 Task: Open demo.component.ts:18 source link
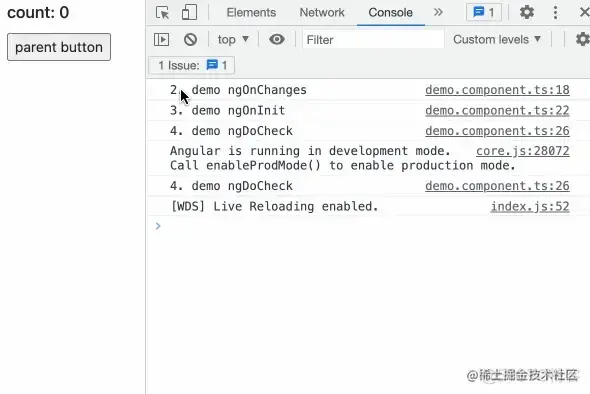pos(497,90)
